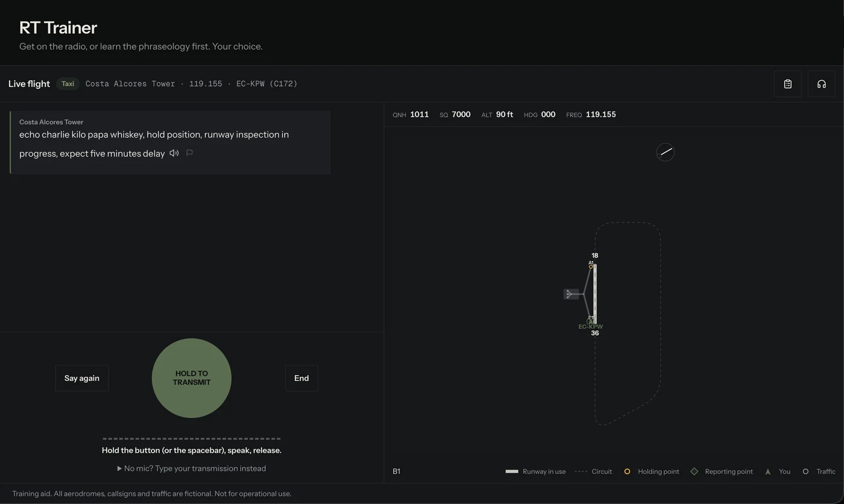Image resolution: width=844 pixels, height=504 pixels.
Task: Click the ALT 90 ft readout
Action: [497, 115]
